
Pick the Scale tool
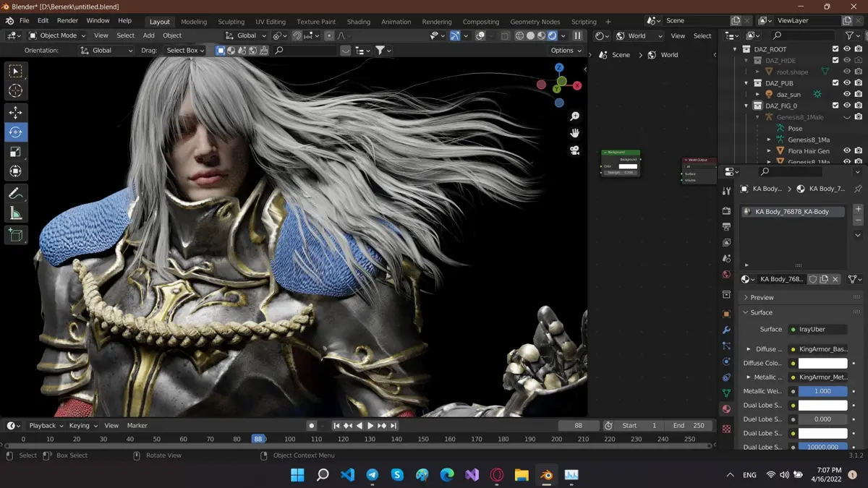click(15, 152)
